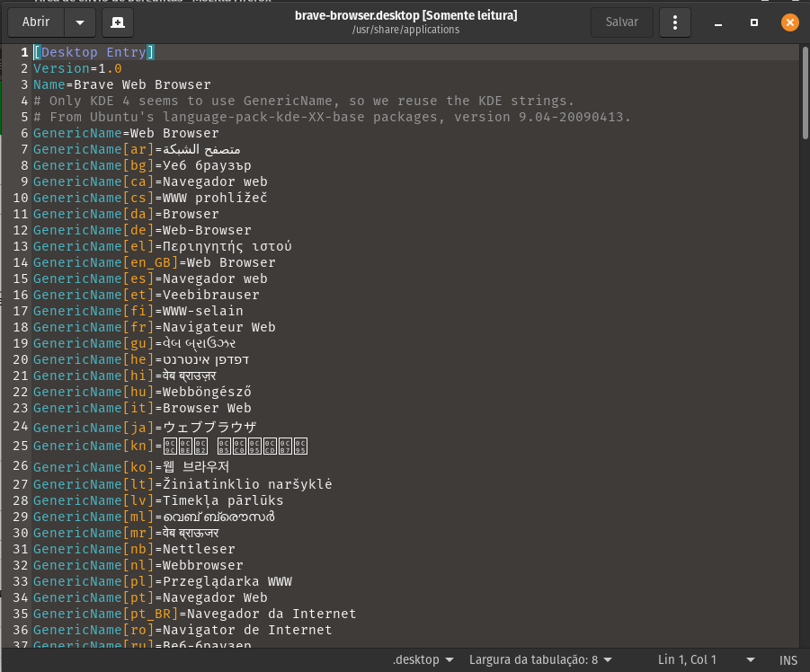Click the GenericName[nl]=Webbrowser line

tap(138, 565)
